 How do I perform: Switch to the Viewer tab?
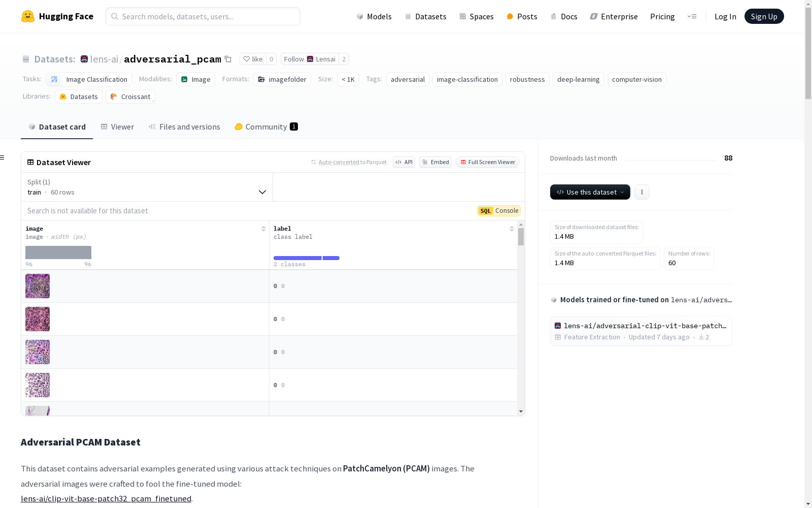tap(117, 127)
